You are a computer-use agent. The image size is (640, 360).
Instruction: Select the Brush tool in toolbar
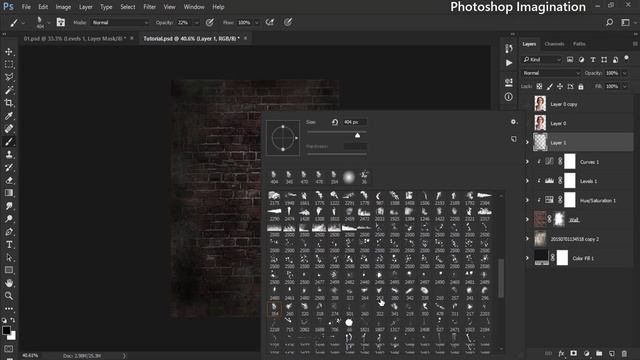coord(9,142)
